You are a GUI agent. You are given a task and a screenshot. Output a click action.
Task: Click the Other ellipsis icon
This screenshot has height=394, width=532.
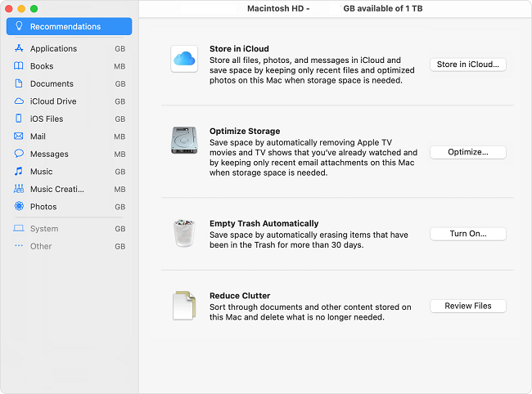pos(19,245)
